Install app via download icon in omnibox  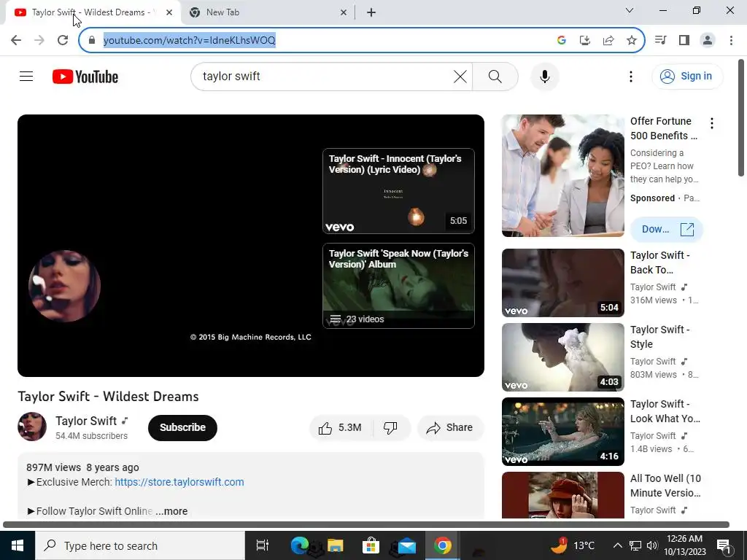pos(584,40)
